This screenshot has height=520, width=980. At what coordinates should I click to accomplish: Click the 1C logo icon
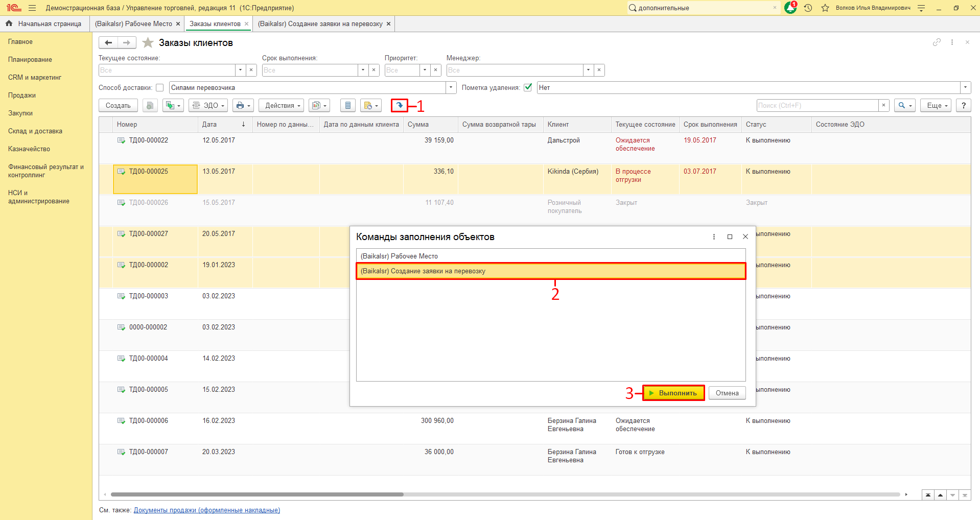point(14,8)
